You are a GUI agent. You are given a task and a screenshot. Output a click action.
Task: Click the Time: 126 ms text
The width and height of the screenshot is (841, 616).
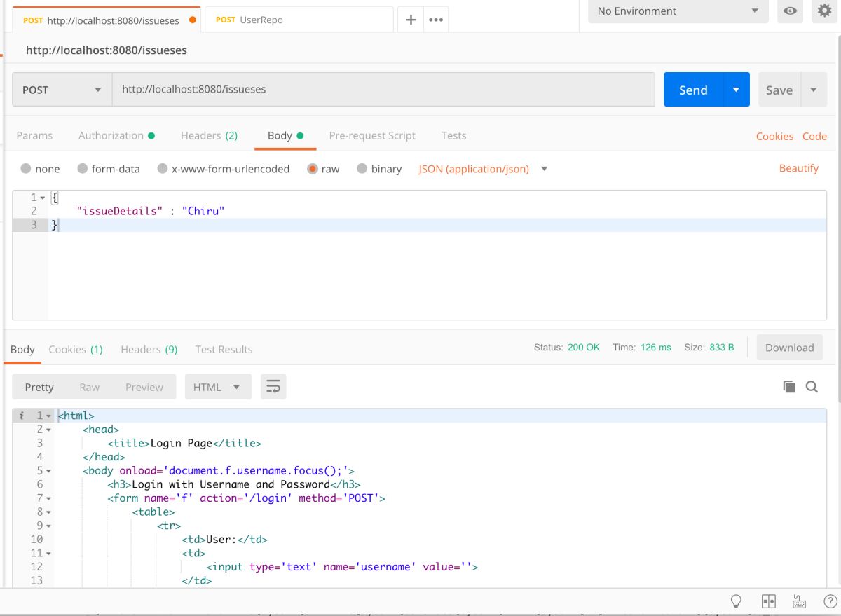point(642,348)
